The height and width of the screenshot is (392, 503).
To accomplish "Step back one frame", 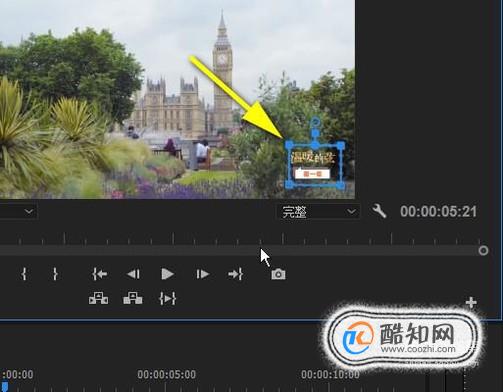I will click(x=133, y=274).
